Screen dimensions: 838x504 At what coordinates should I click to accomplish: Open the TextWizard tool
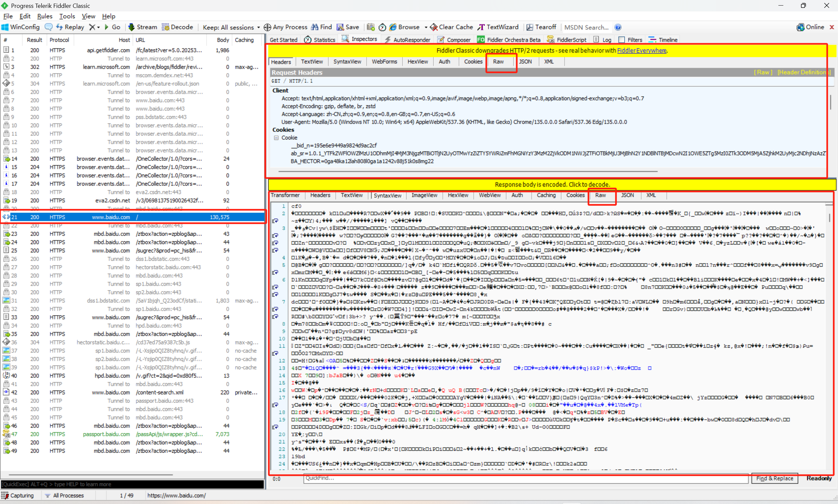click(x=498, y=27)
